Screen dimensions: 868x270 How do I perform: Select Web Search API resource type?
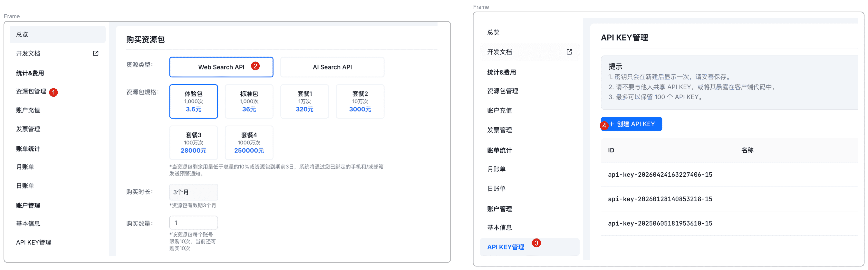221,67
